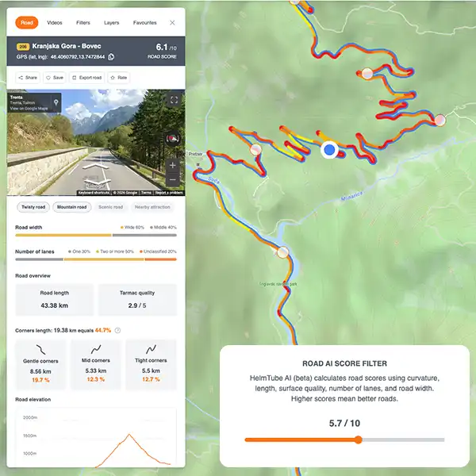Zoom out on the street view image
Image resolution: width=476 pixels, height=476 pixels.
coord(173,180)
